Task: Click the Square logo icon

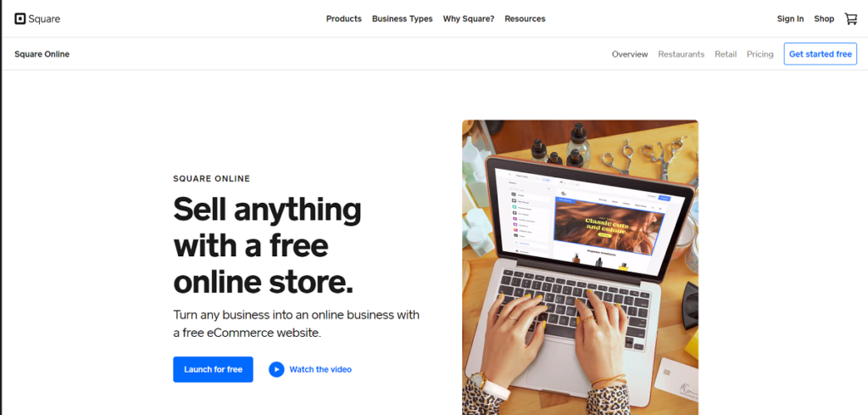Action: tap(20, 19)
